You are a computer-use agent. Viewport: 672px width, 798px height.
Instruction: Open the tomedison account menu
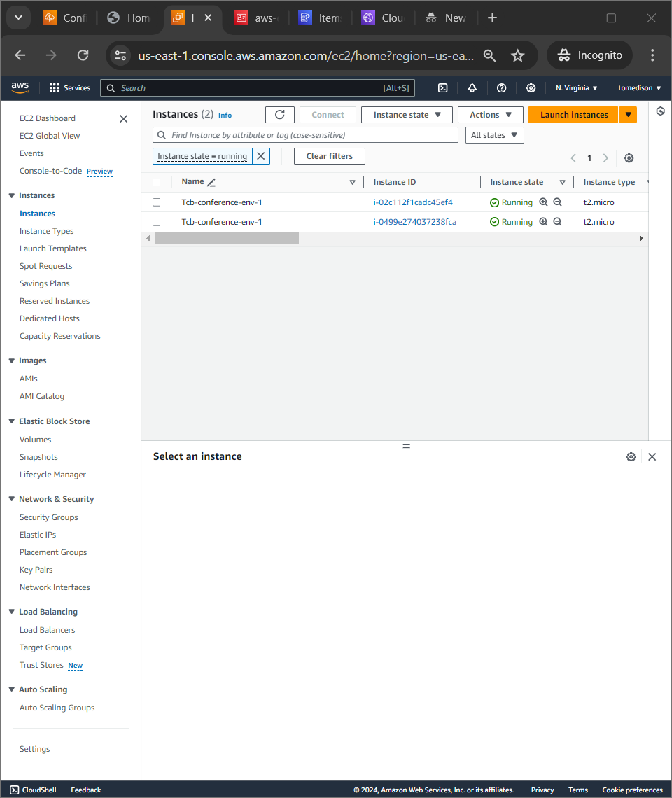click(639, 88)
